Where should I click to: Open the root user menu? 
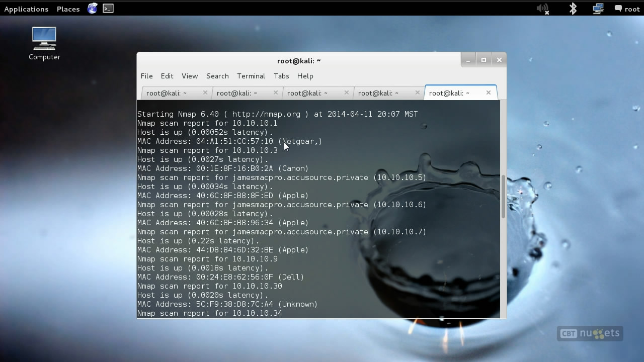coord(627,9)
